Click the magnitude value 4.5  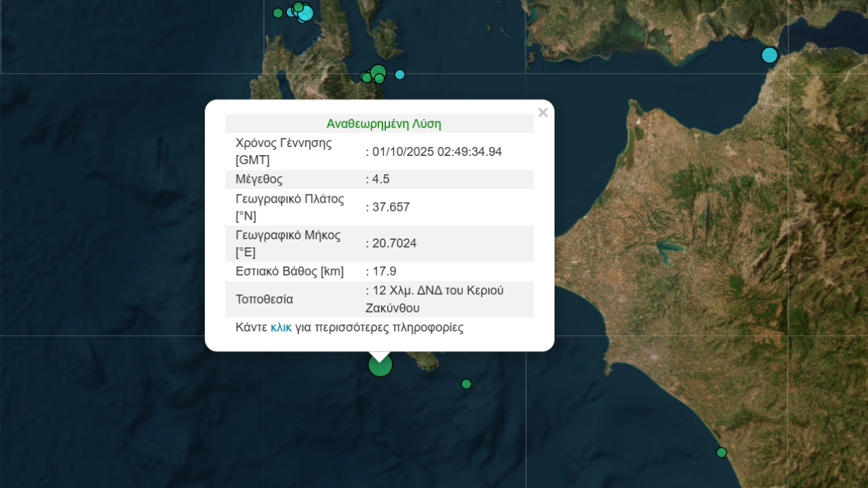coord(380,180)
